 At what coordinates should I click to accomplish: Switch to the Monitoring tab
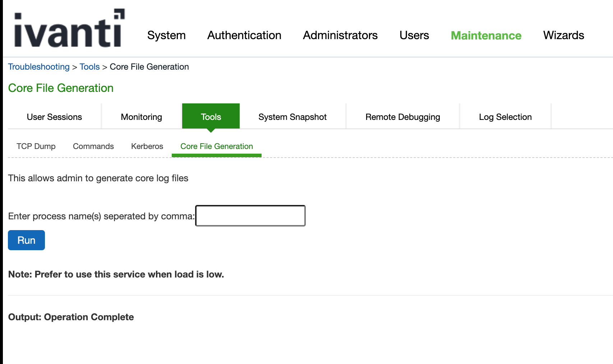[141, 117]
